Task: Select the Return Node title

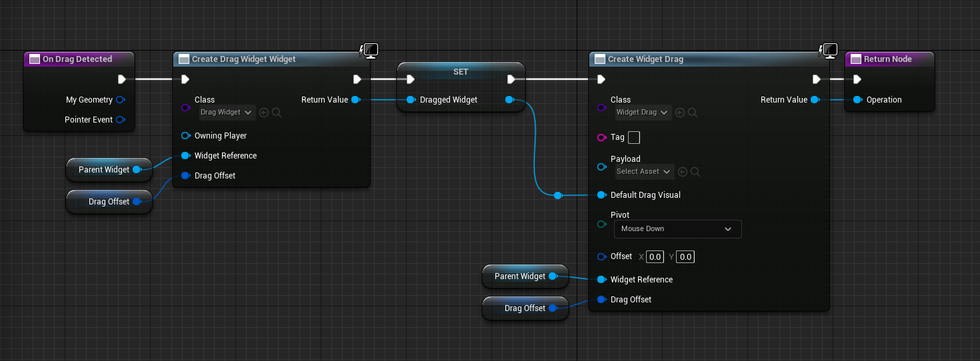Action: (x=888, y=59)
